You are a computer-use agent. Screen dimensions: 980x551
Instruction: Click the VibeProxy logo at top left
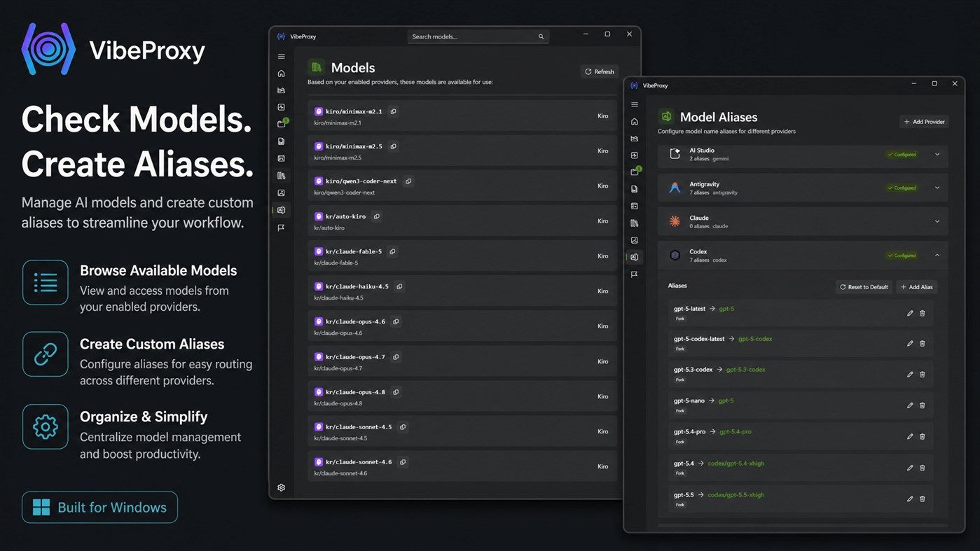point(48,49)
